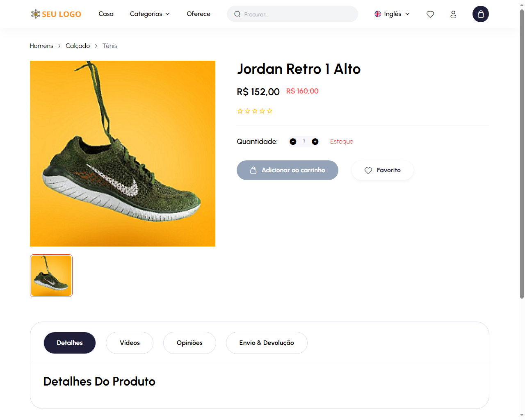Expand the Categorias dropdown menu
Image resolution: width=525 pixels, height=420 pixels.
[150, 14]
